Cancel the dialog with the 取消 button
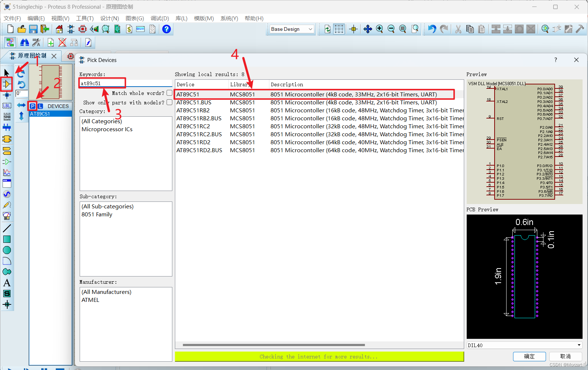The width and height of the screenshot is (588, 370). point(566,357)
